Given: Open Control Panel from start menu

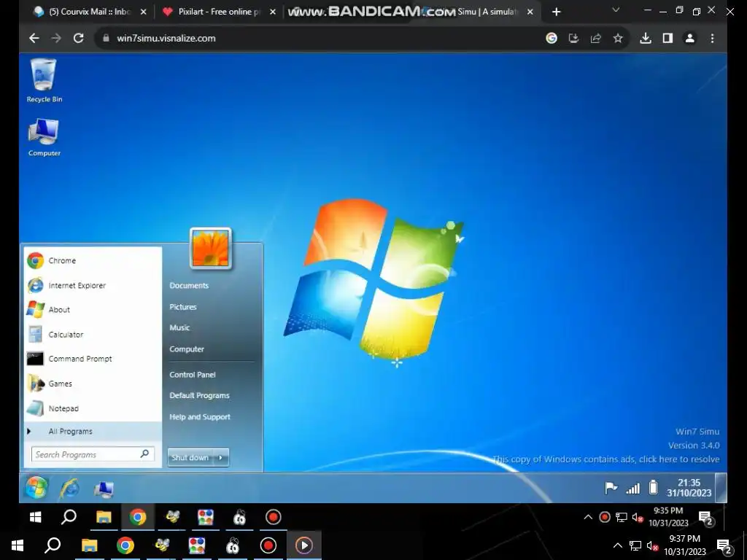Looking at the screenshot, I should tap(193, 375).
